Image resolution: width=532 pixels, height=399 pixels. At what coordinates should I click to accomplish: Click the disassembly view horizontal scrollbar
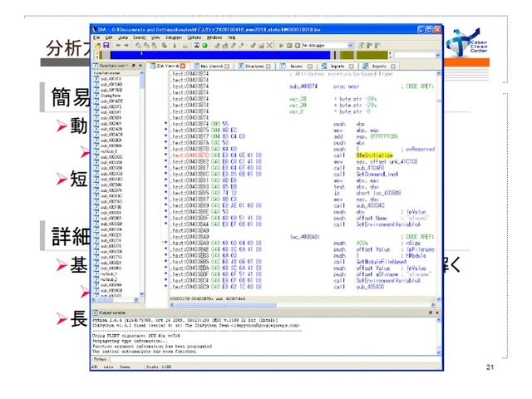pos(303,305)
